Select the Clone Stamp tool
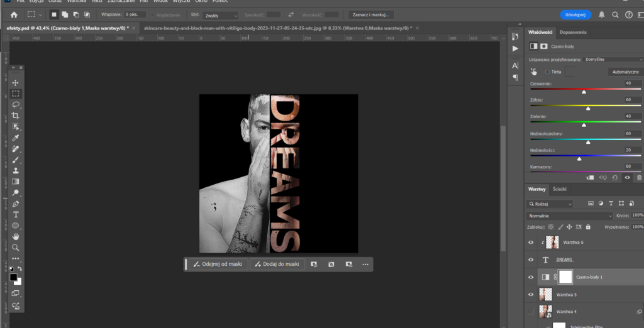Viewport: 644px width, 328px height. [x=16, y=170]
